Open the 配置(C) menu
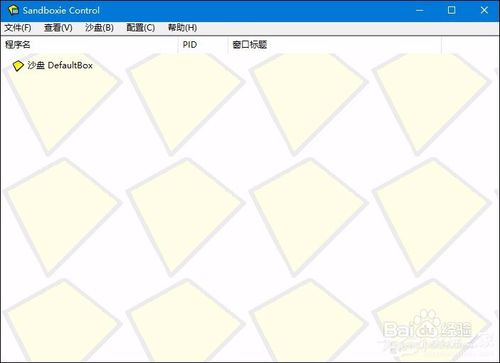Image resolution: width=500 pixels, height=363 pixels. tap(141, 28)
